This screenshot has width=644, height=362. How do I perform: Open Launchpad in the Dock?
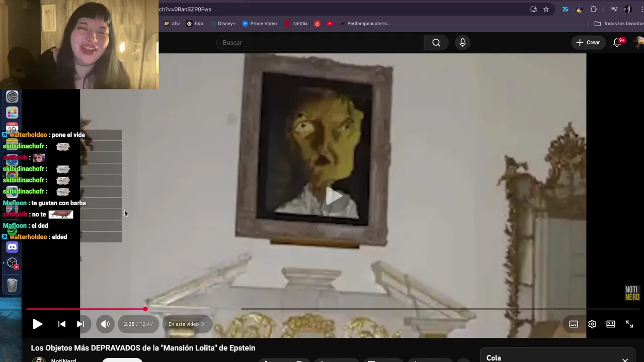click(x=12, y=113)
